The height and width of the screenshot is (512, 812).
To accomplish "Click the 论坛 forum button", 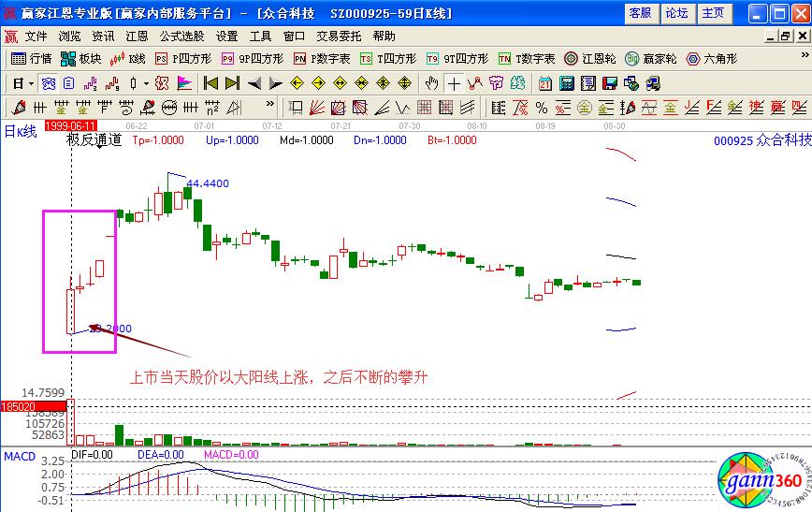I will pyautogui.click(x=676, y=13).
